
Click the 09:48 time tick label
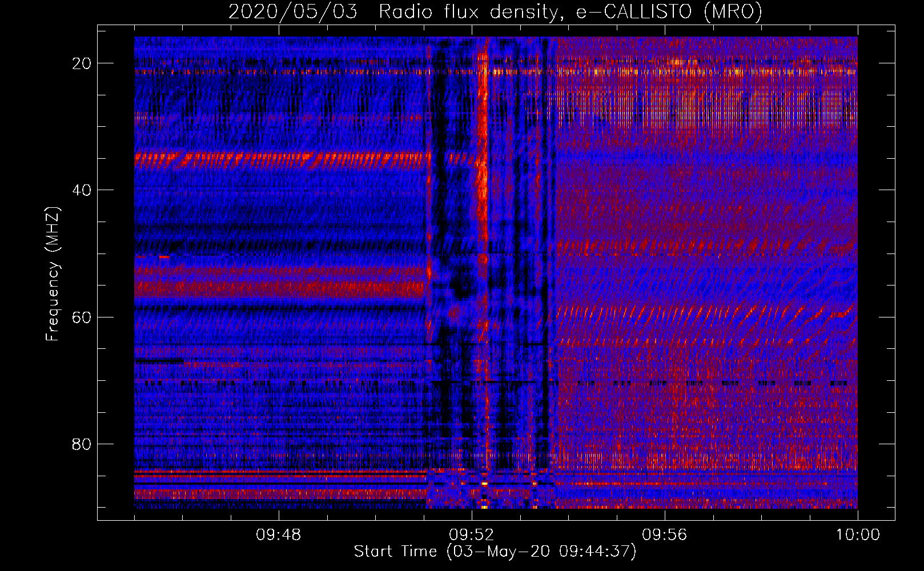279,535
